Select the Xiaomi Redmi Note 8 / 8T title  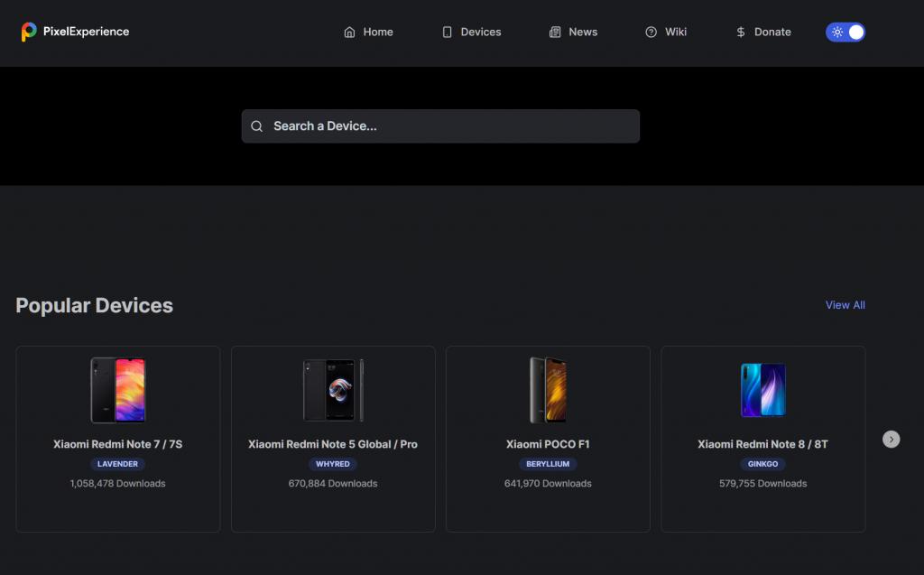[762, 444]
